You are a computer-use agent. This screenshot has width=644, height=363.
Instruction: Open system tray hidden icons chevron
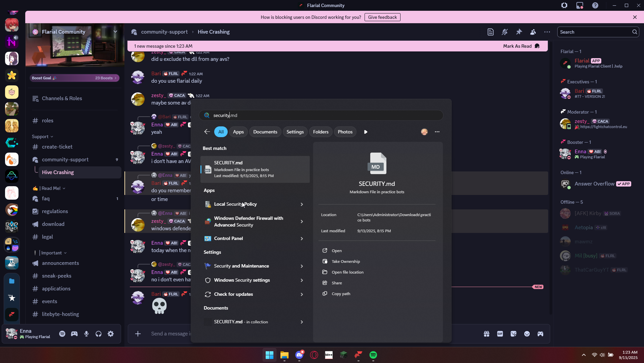pos(584,355)
